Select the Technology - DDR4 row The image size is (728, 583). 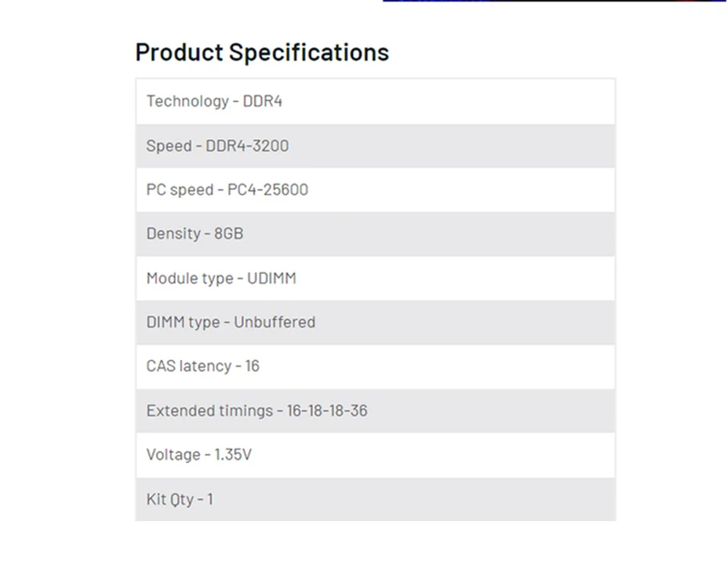click(x=375, y=101)
